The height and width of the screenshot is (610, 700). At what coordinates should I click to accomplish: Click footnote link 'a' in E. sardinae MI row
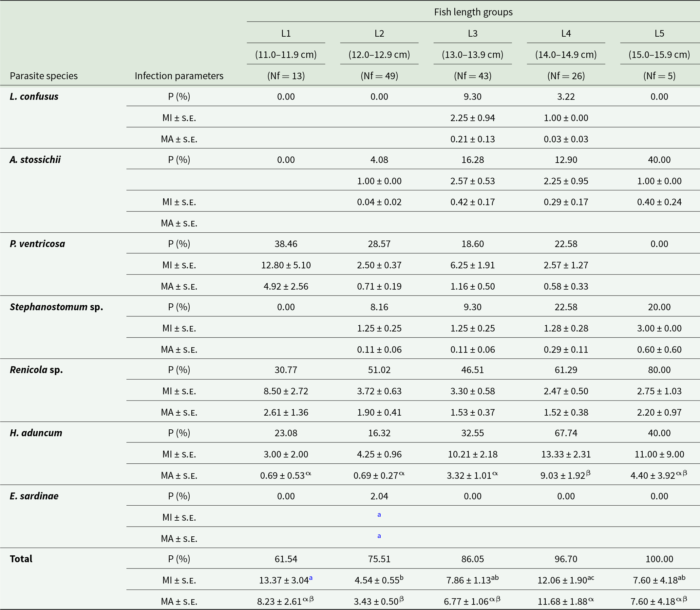(379, 515)
